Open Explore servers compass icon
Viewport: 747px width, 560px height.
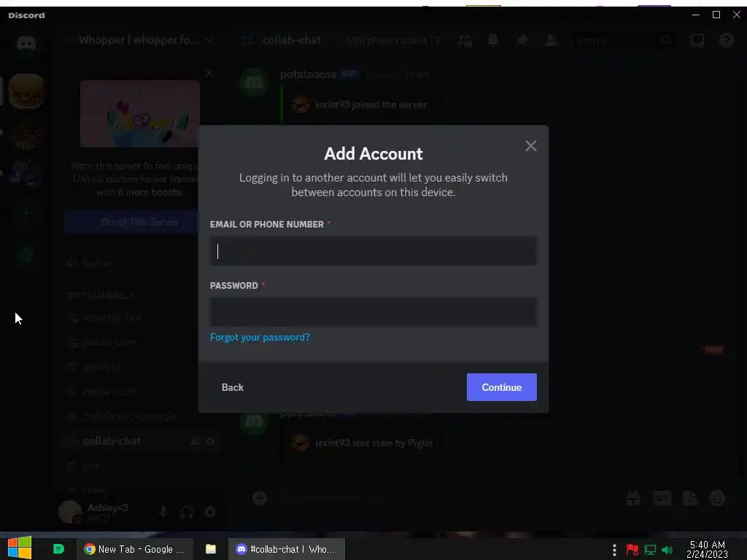(26, 256)
